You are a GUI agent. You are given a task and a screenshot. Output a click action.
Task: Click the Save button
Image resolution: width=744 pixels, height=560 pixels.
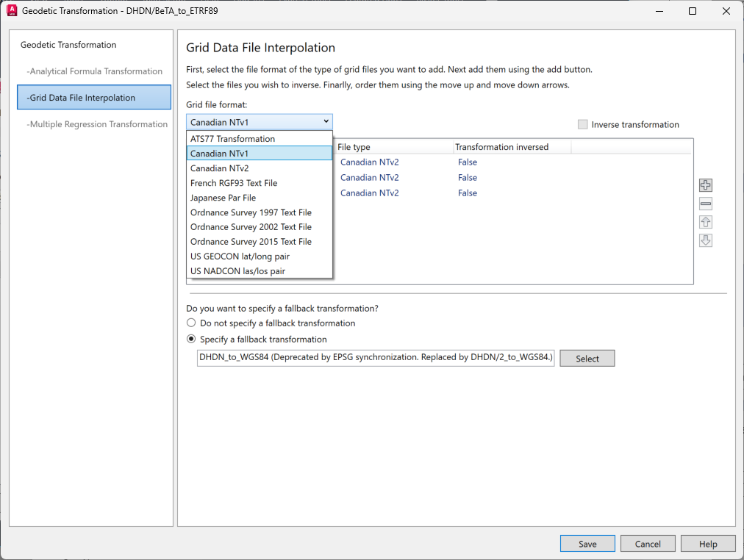587,544
